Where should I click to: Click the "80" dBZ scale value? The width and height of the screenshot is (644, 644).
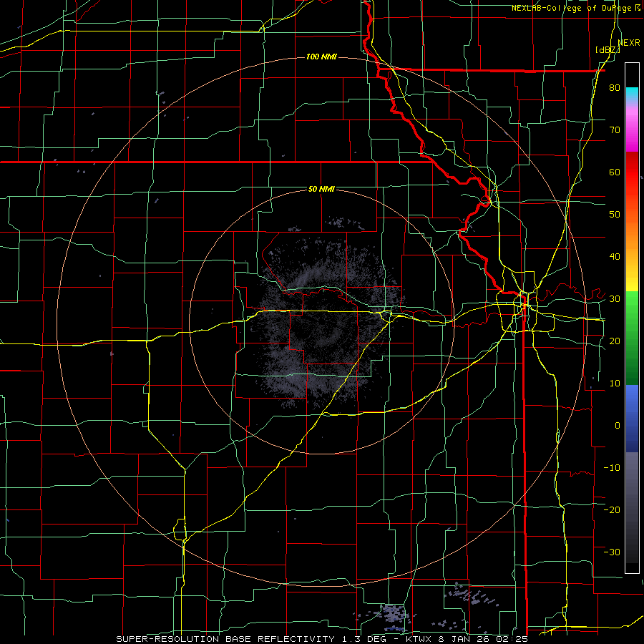(615, 88)
